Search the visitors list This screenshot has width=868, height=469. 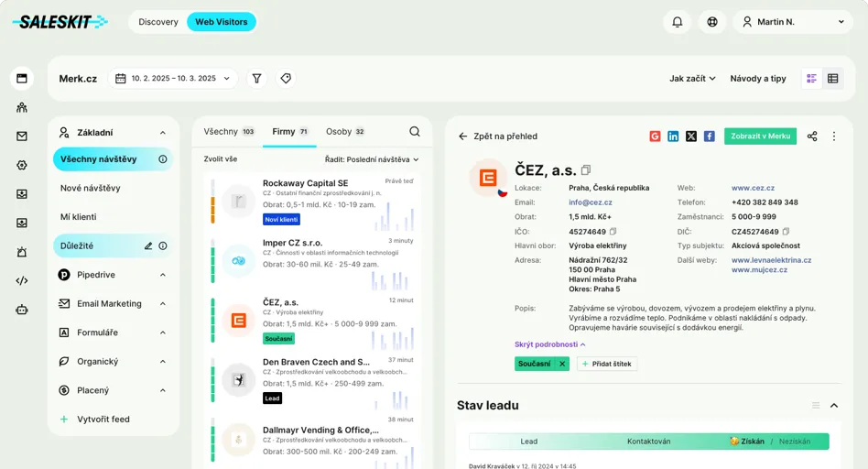(x=415, y=132)
